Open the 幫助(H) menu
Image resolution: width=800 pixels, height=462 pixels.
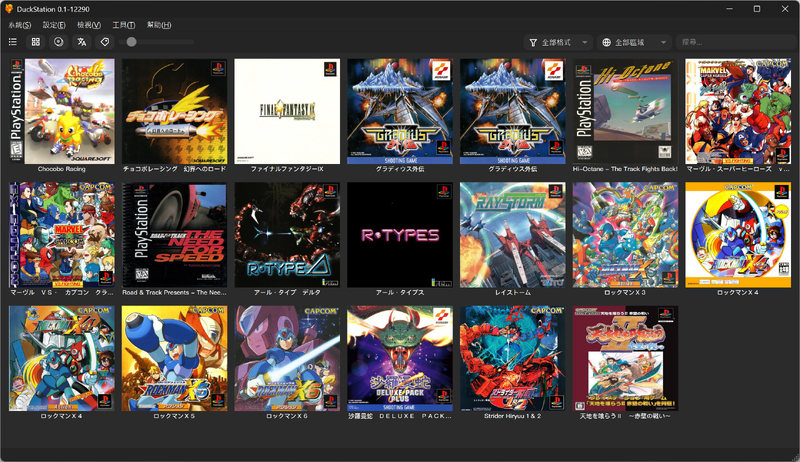click(159, 25)
